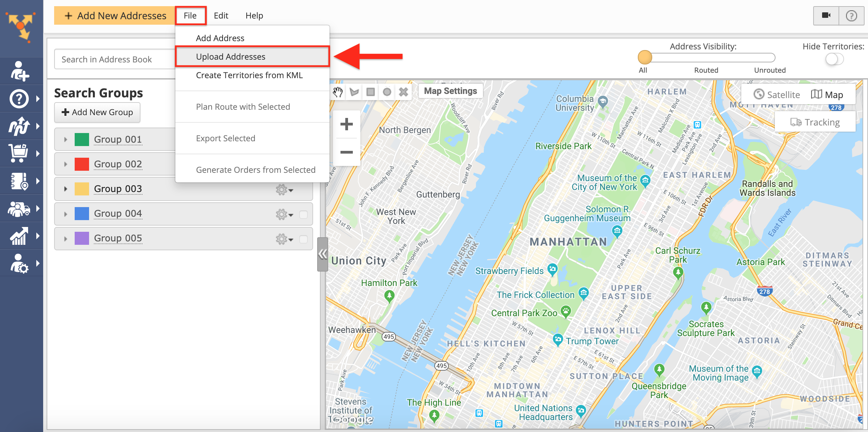Open the add user sidebar icon

point(19,71)
